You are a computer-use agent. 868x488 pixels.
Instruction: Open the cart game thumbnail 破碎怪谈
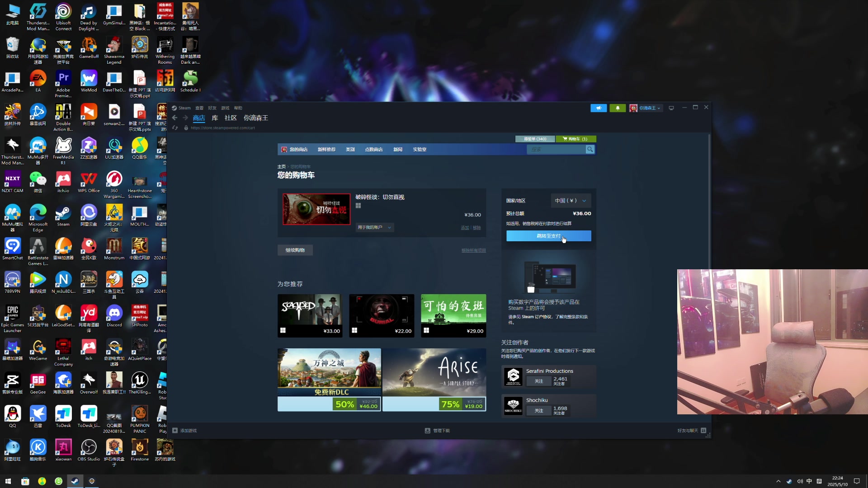316,209
